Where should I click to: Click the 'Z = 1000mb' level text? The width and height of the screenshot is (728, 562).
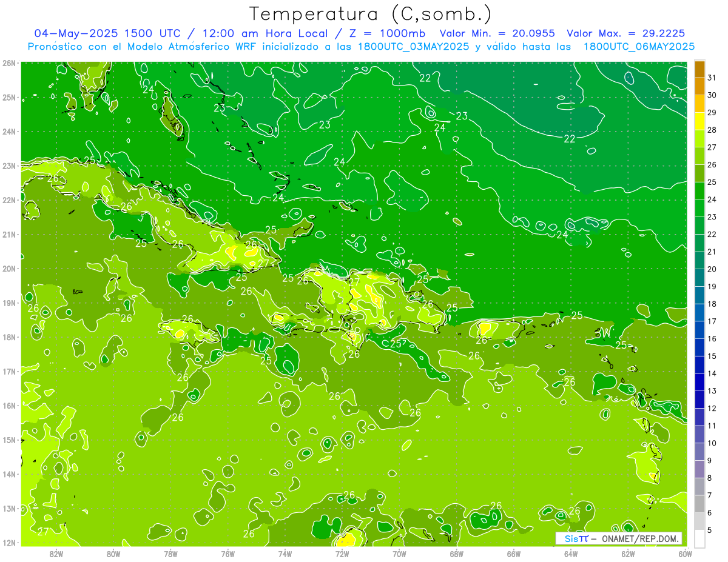coord(386,33)
